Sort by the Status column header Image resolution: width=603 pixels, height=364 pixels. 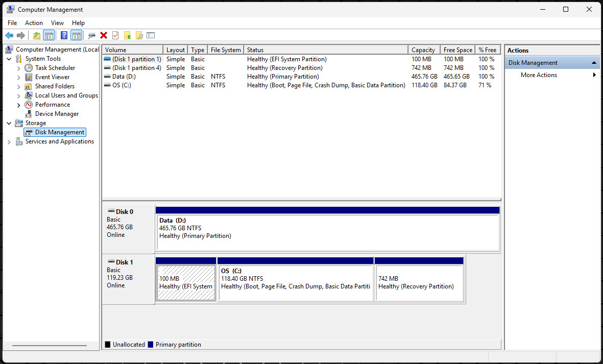[x=326, y=50]
